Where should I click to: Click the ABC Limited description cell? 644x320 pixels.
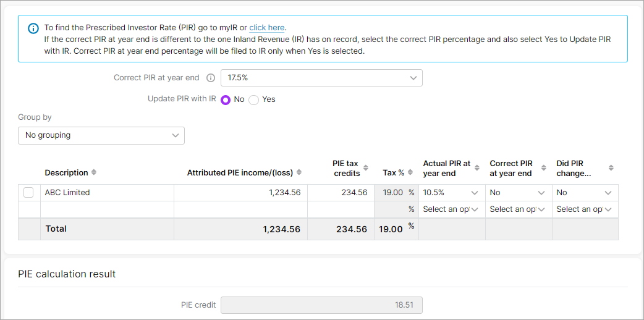[x=107, y=193]
